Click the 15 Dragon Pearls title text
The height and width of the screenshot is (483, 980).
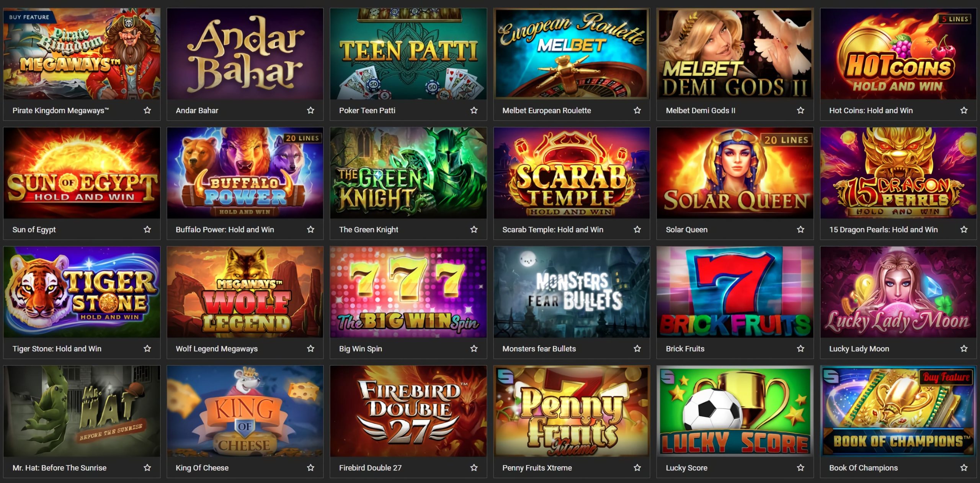click(x=883, y=229)
